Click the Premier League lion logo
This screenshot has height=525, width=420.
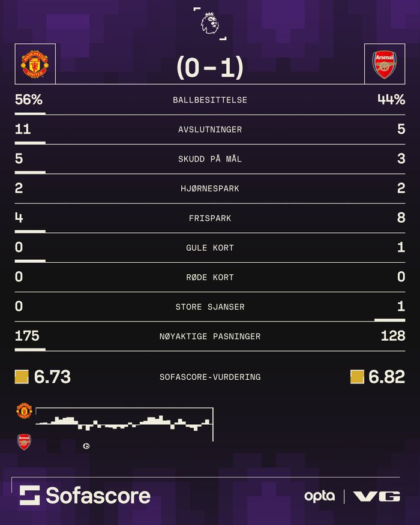coord(210,23)
